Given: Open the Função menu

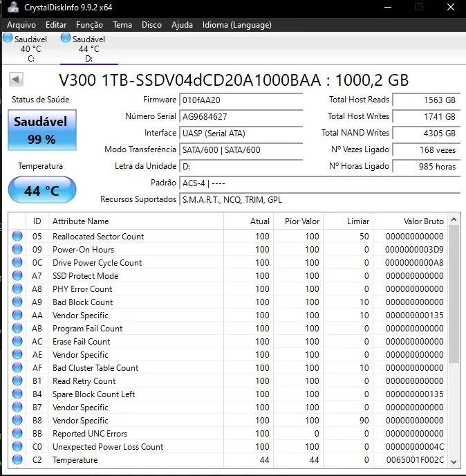Looking at the screenshot, I should 89,25.
